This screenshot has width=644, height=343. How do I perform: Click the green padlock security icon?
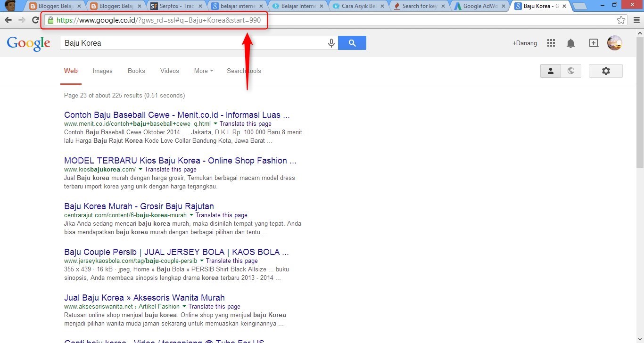50,20
